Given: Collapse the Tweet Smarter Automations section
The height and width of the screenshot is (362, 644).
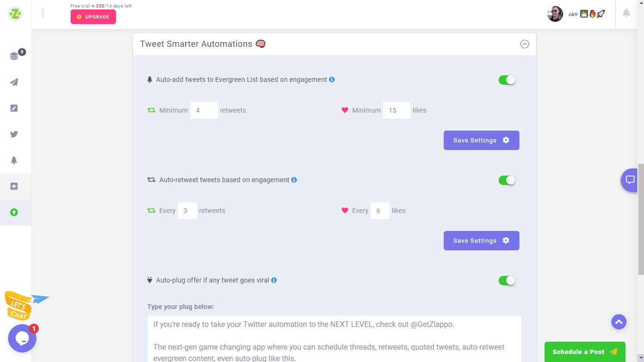Looking at the screenshot, I should (524, 44).
